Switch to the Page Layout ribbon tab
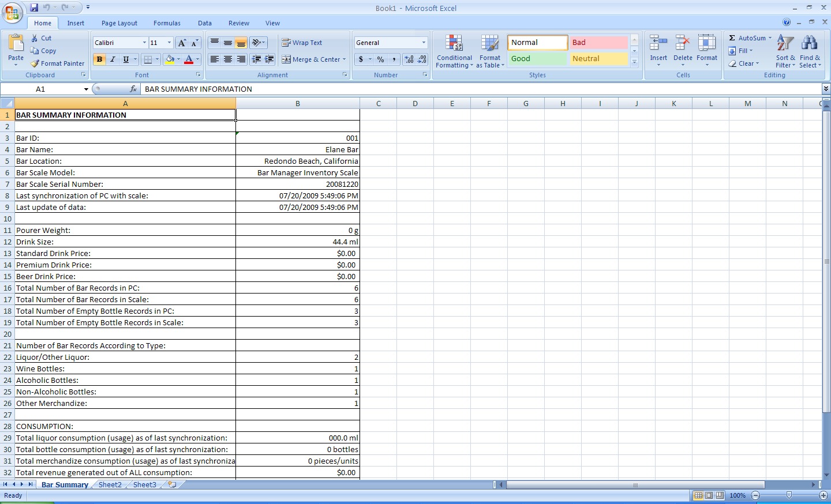This screenshot has width=831, height=504. 119,23
